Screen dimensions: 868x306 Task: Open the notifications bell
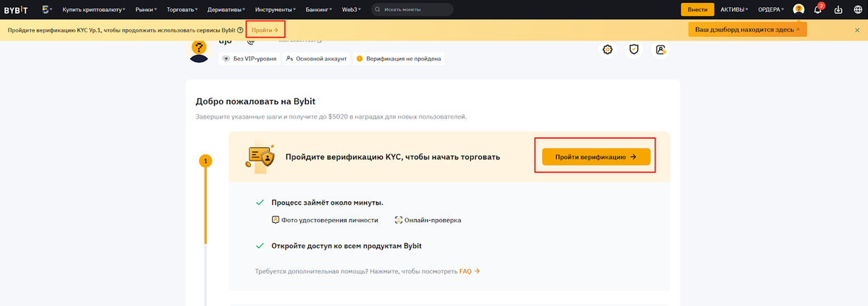coord(818,9)
